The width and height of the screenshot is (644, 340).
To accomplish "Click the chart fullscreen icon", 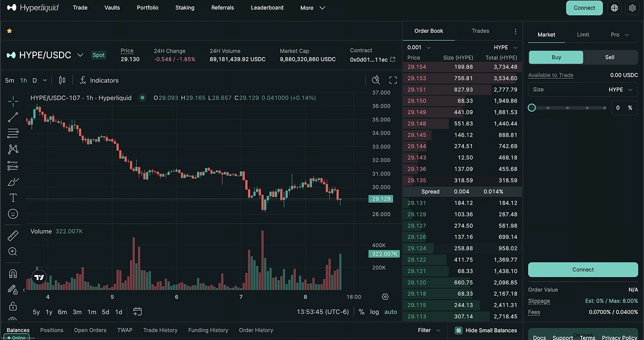I will point(393,80).
